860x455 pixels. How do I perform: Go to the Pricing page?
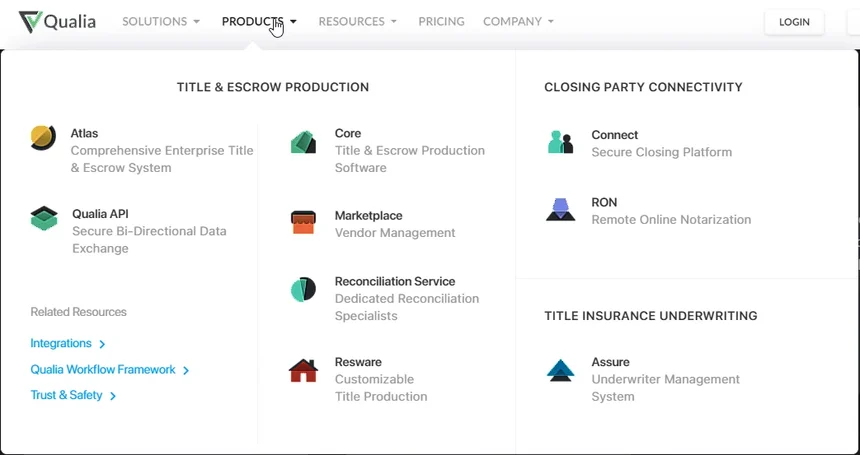click(442, 21)
